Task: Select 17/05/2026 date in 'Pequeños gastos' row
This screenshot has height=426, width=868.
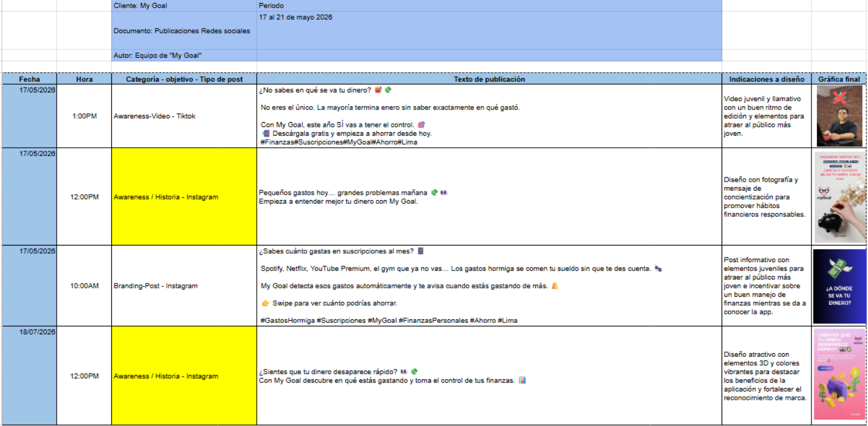Action: pyautogui.click(x=29, y=197)
